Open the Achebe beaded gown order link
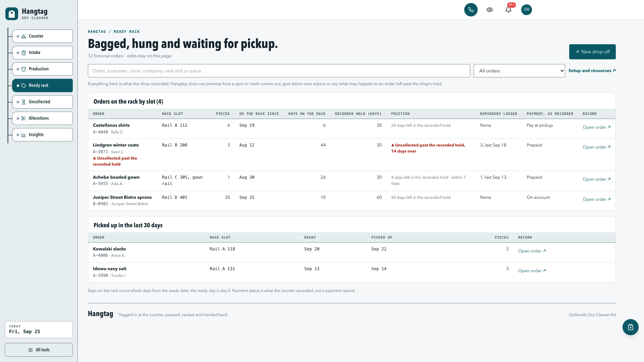 [x=597, y=179]
